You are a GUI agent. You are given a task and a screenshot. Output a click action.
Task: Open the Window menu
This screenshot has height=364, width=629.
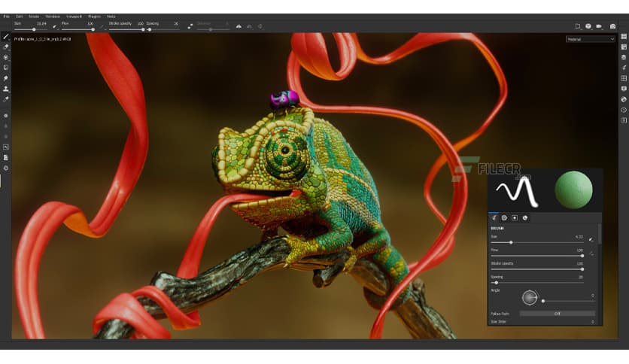tap(53, 17)
